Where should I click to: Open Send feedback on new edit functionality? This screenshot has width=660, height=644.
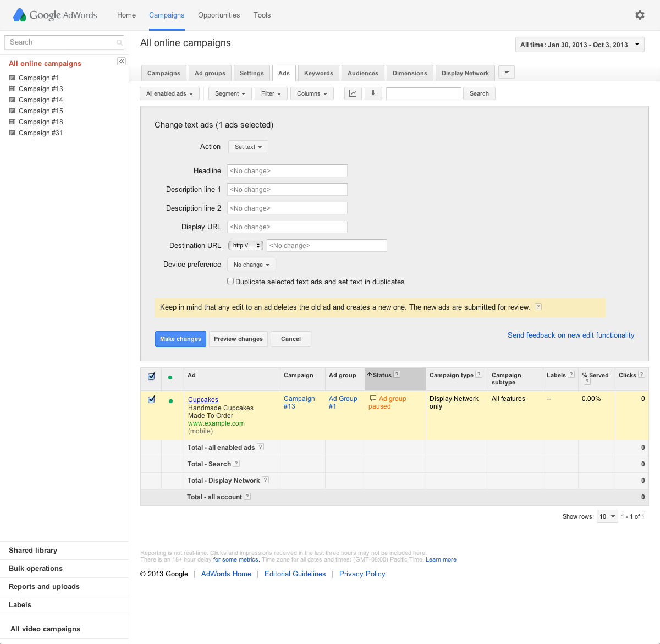tap(571, 335)
